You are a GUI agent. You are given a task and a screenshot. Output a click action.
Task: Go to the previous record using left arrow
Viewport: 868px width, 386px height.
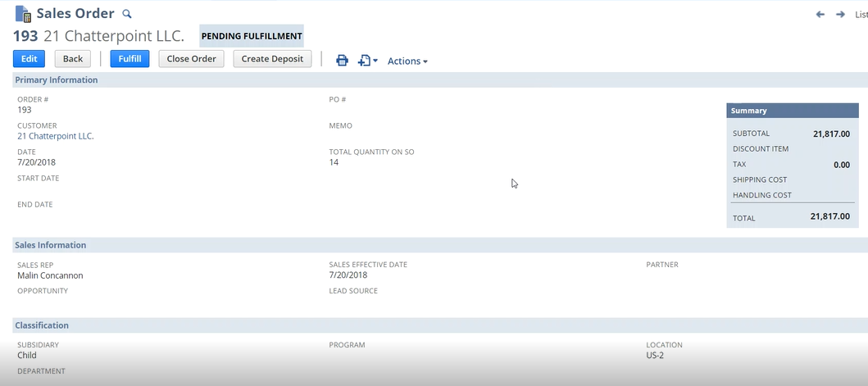(820, 15)
